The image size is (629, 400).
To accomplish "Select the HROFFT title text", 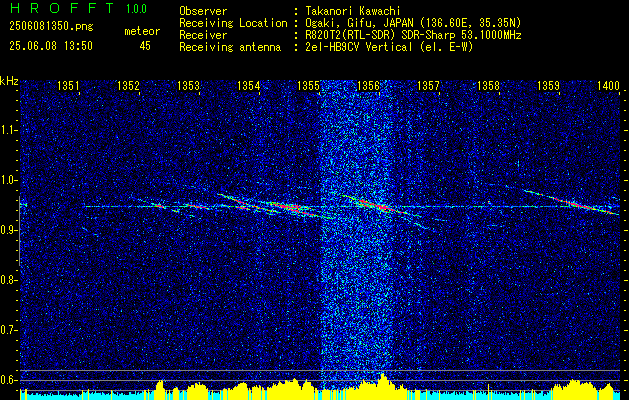I will tap(62, 8).
